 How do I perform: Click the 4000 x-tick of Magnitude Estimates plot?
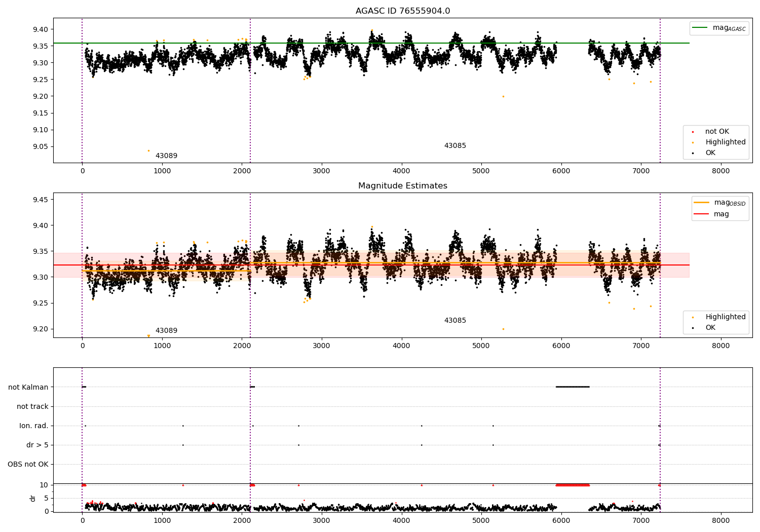[402, 346]
